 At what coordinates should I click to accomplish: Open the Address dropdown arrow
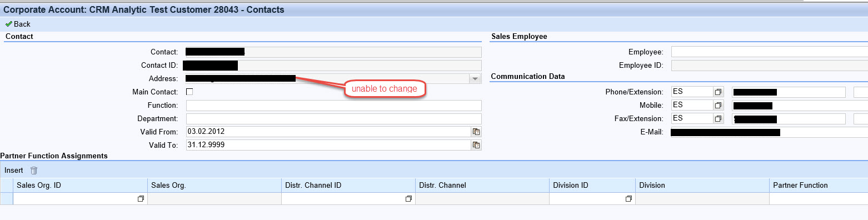point(475,79)
